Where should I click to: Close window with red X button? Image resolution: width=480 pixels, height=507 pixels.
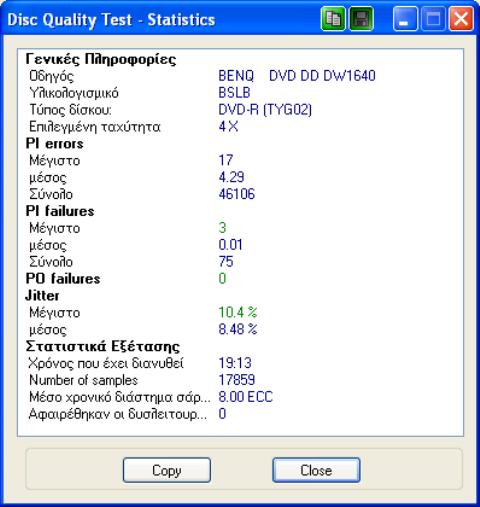pyautogui.click(x=461, y=19)
